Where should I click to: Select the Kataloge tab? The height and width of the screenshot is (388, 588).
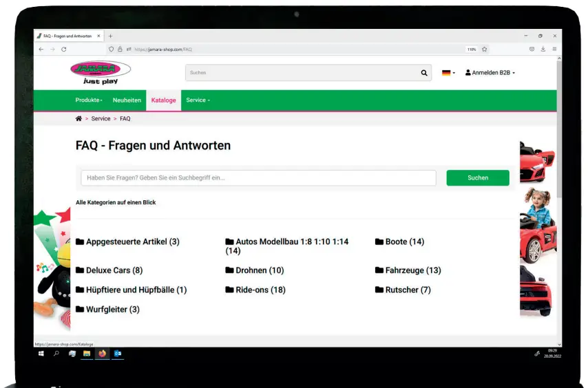click(163, 100)
